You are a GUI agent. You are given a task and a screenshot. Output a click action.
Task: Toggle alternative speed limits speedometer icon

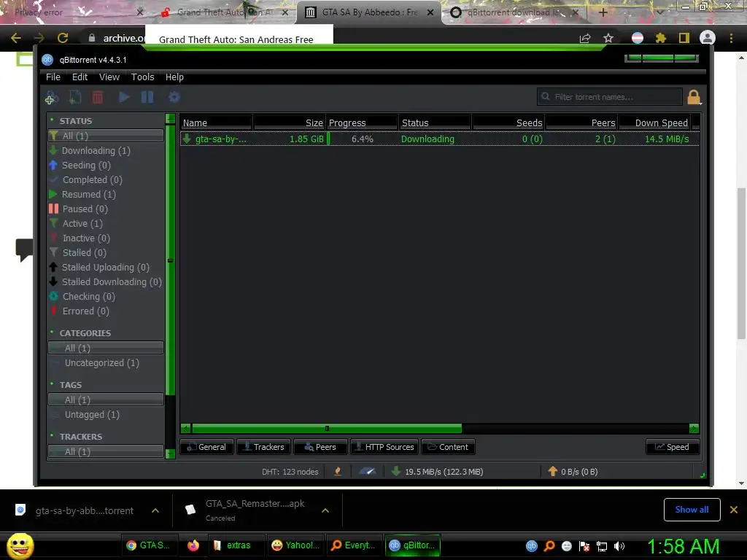(x=368, y=472)
